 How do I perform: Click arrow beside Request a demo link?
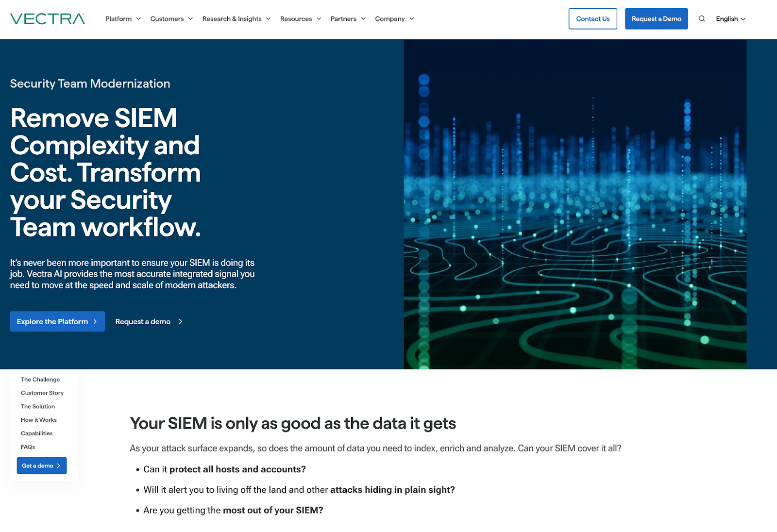coord(181,321)
